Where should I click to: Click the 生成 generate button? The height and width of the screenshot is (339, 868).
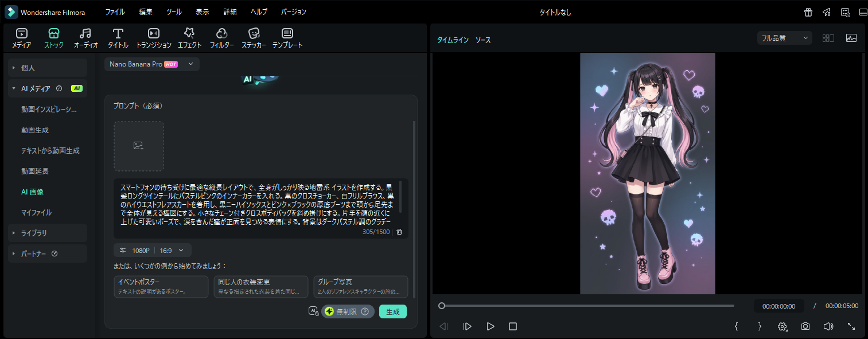[392, 311]
